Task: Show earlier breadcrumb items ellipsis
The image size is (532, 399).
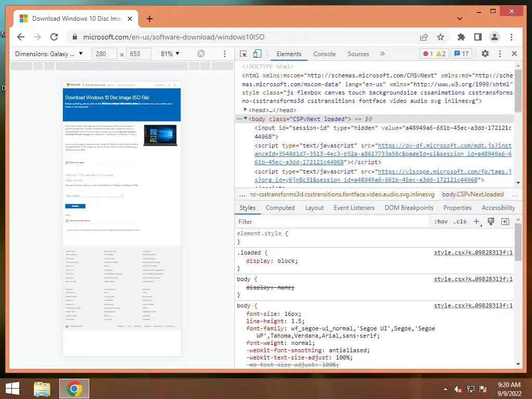Action: [242, 195]
